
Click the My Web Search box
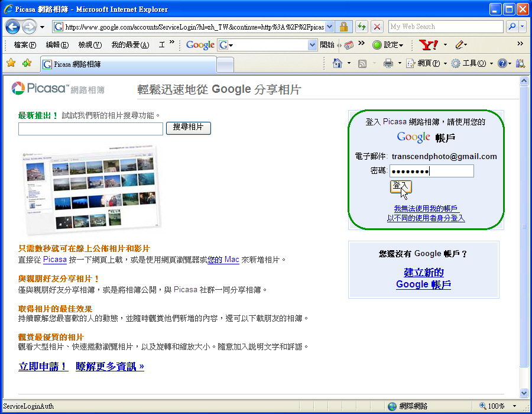[446, 27]
